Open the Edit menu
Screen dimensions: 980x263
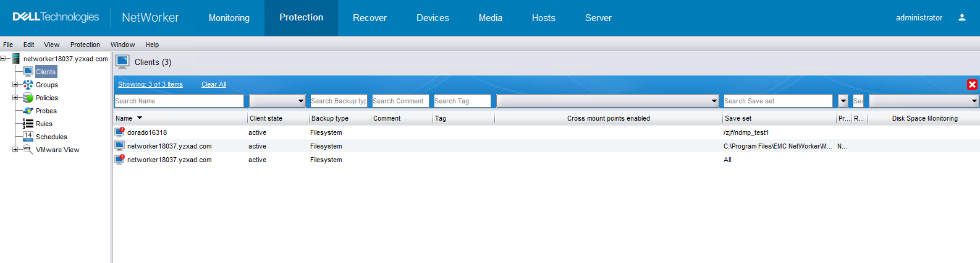[28, 45]
